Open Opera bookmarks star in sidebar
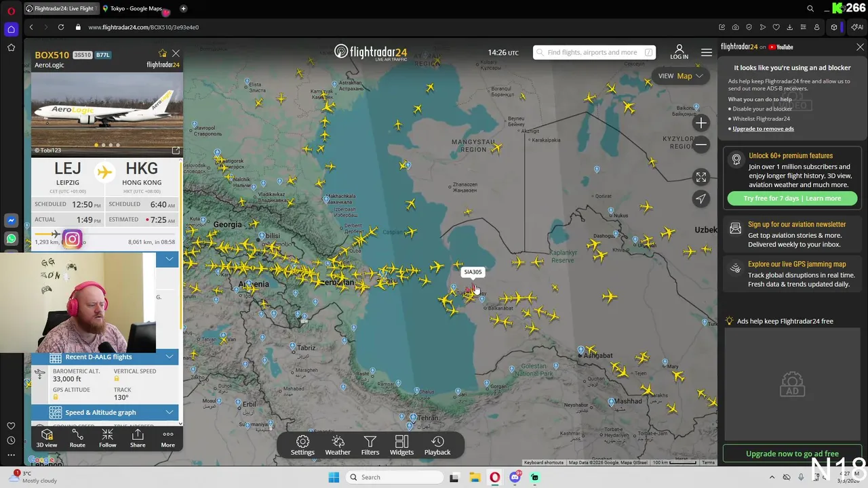The image size is (868, 488). pos(11,47)
